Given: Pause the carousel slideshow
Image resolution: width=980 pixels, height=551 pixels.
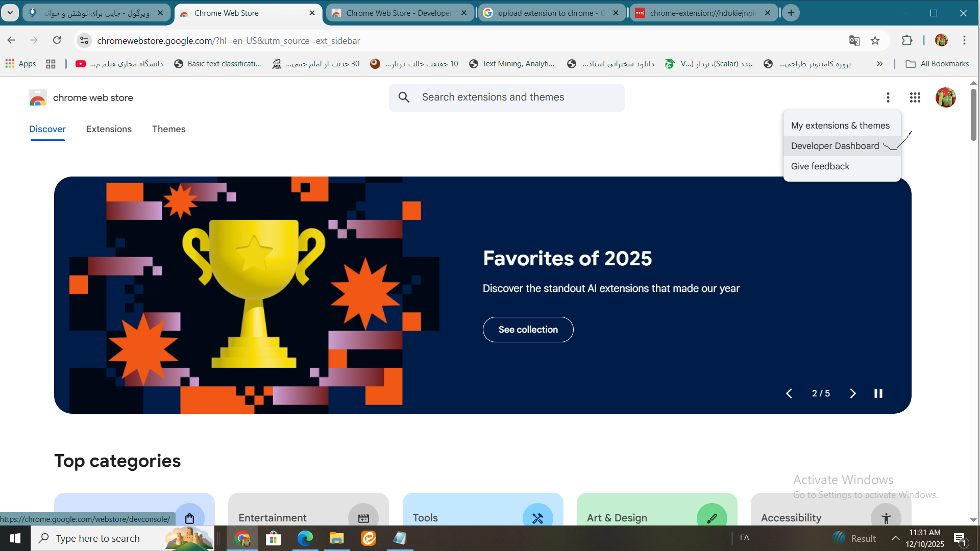Looking at the screenshot, I should pyautogui.click(x=878, y=393).
